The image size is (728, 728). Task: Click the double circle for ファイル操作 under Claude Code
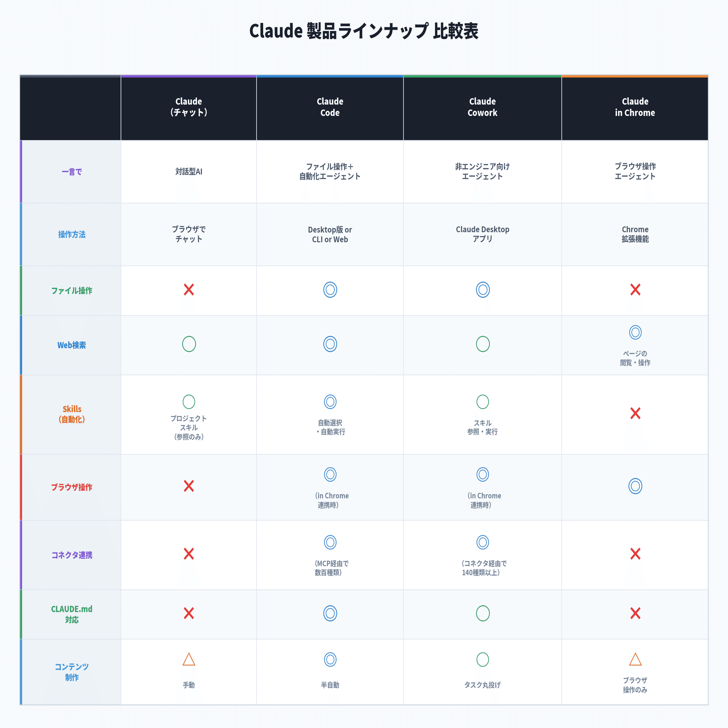click(330, 290)
